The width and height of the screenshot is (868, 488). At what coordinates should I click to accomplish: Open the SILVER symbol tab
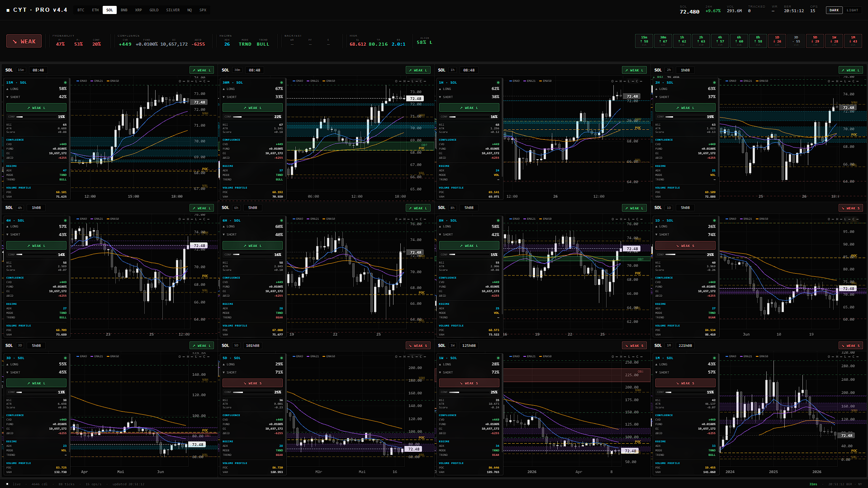pyautogui.click(x=173, y=10)
